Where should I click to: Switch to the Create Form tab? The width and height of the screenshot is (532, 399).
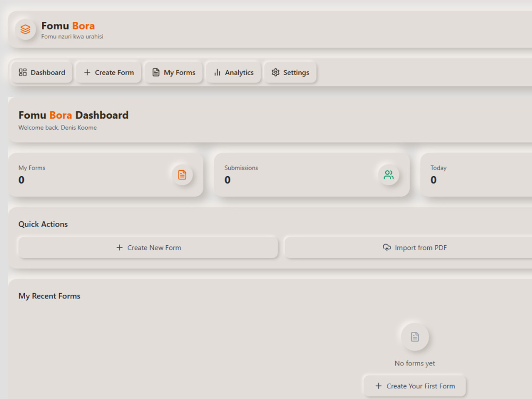pyautogui.click(x=109, y=72)
